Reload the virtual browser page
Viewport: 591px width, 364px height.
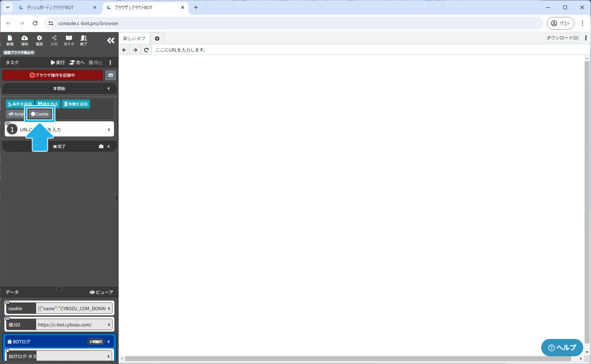[146, 50]
